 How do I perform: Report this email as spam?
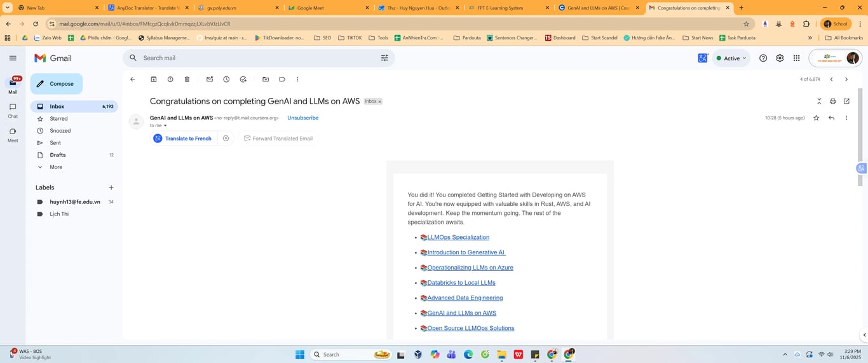(170, 79)
